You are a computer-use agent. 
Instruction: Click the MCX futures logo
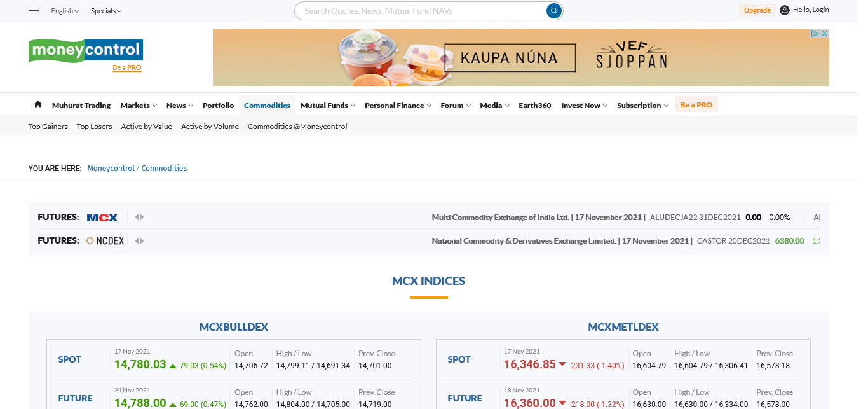[x=102, y=218]
